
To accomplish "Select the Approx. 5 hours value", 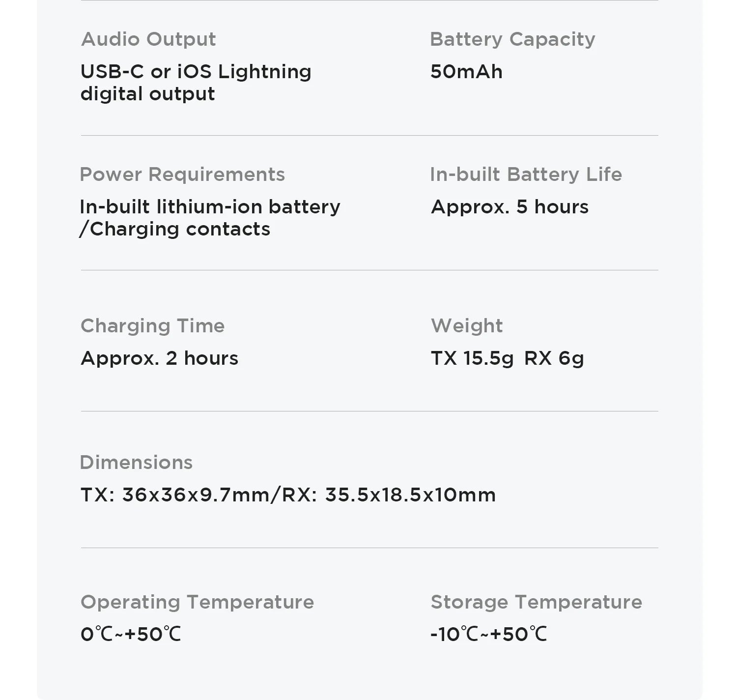I will [x=510, y=207].
